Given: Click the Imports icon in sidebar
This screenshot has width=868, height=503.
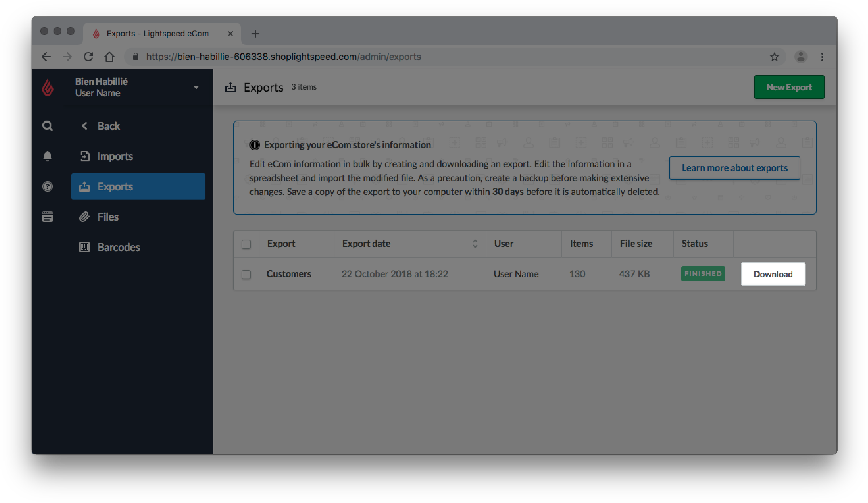Looking at the screenshot, I should click(85, 156).
